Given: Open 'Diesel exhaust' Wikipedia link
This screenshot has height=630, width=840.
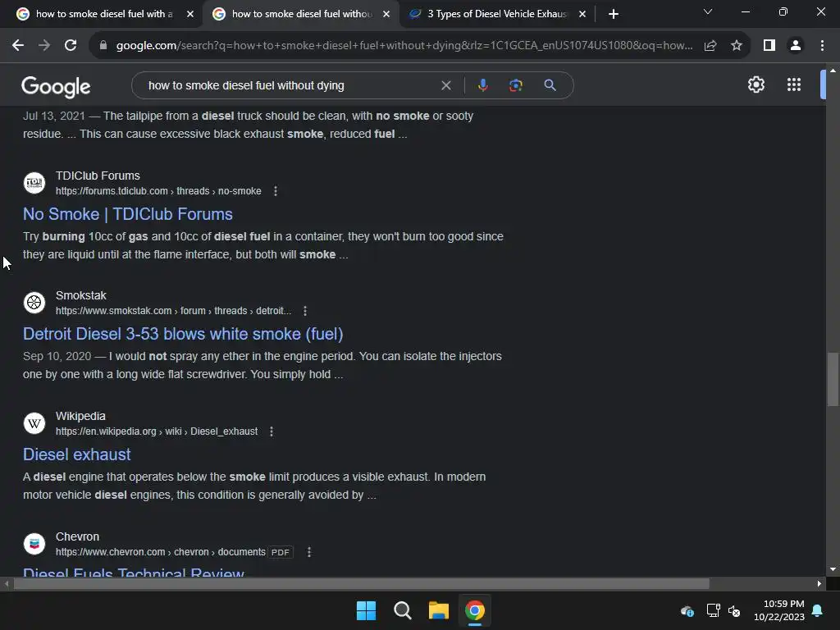Looking at the screenshot, I should tap(76, 454).
